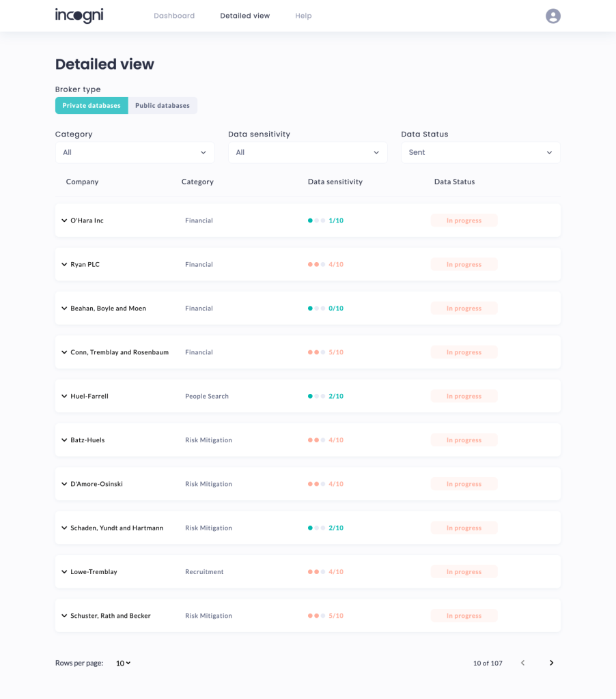Click the previous page arrow

point(523,663)
